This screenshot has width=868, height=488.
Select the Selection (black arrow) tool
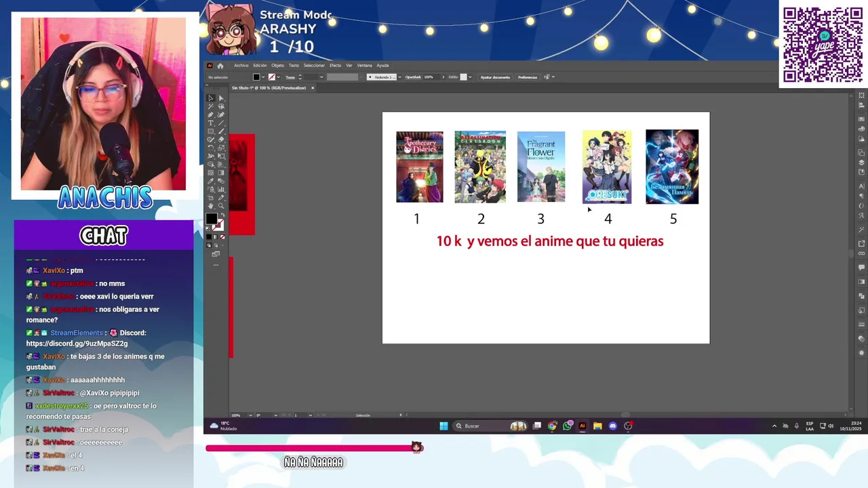coord(211,98)
